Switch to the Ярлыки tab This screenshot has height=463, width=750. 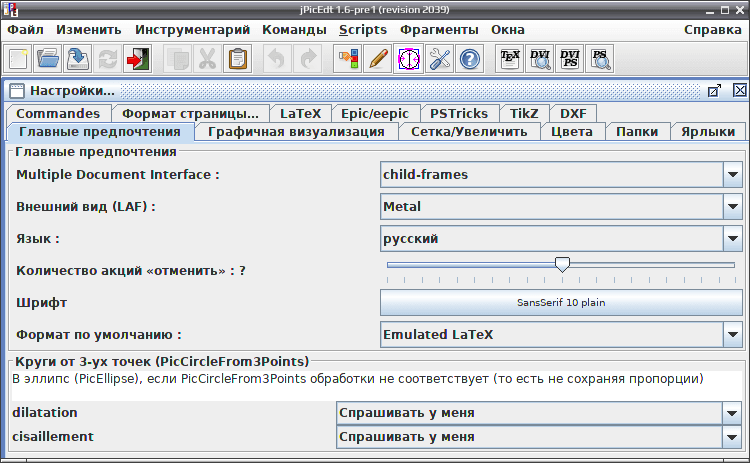tap(708, 132)
